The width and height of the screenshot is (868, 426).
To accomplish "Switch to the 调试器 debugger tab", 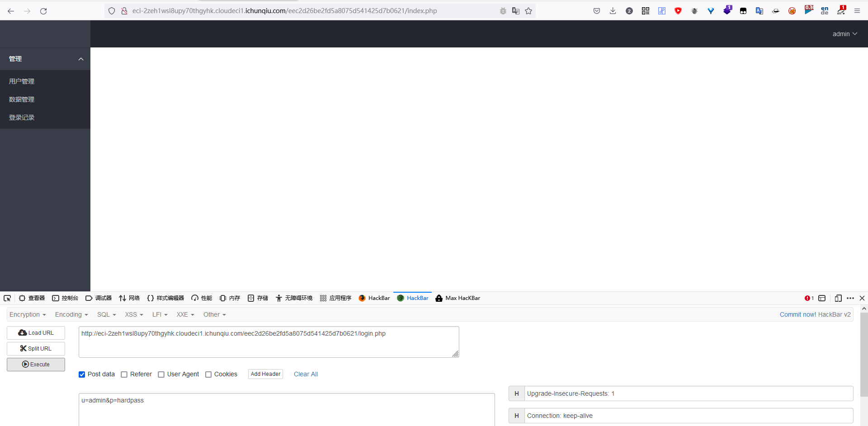I will (99, 298).
